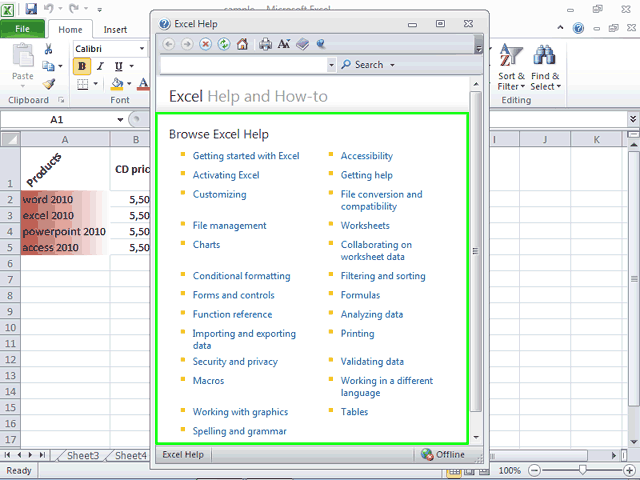Expand the Name Box A1 dropdown
The image size is (640, 480).
point(120,120)
